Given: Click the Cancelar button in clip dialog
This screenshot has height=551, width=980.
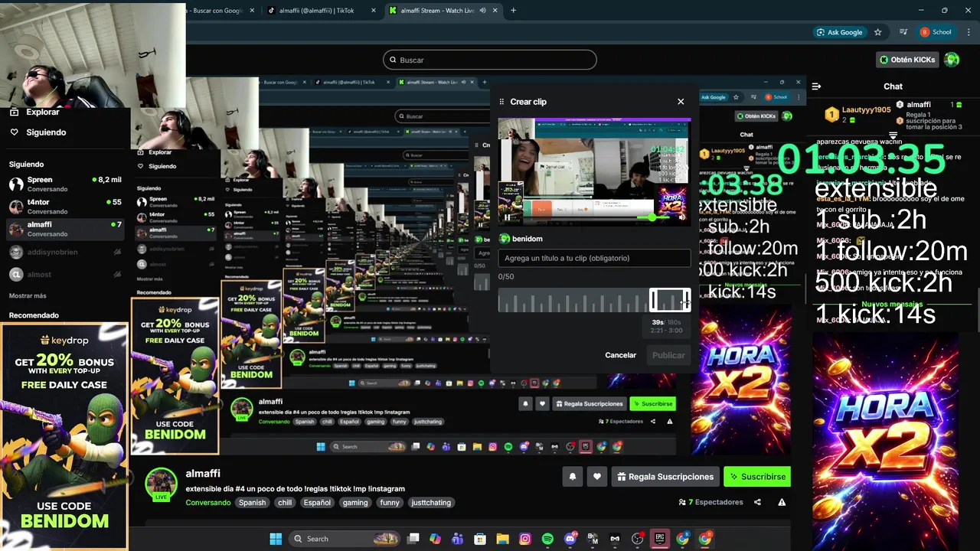Looking at the screenshot, I should click(x=620, y=355).
